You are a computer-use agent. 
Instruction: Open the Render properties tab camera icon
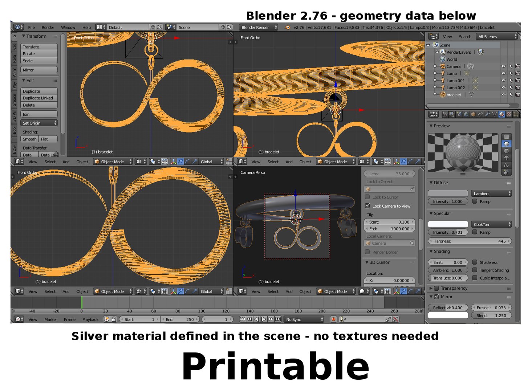445,114
